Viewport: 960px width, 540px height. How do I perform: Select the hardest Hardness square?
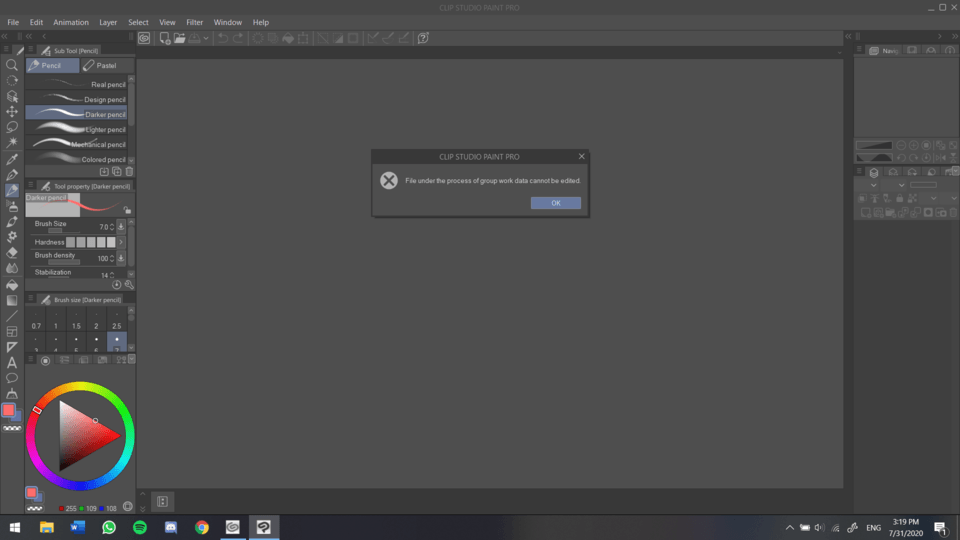tap(111, 242)
